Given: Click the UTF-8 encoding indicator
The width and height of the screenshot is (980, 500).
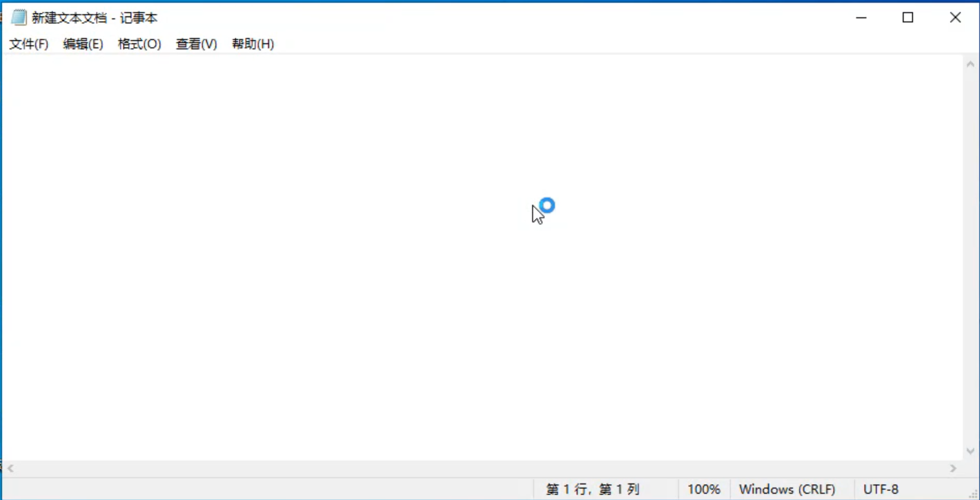Looking at the screenshot, I should [881, 490].
